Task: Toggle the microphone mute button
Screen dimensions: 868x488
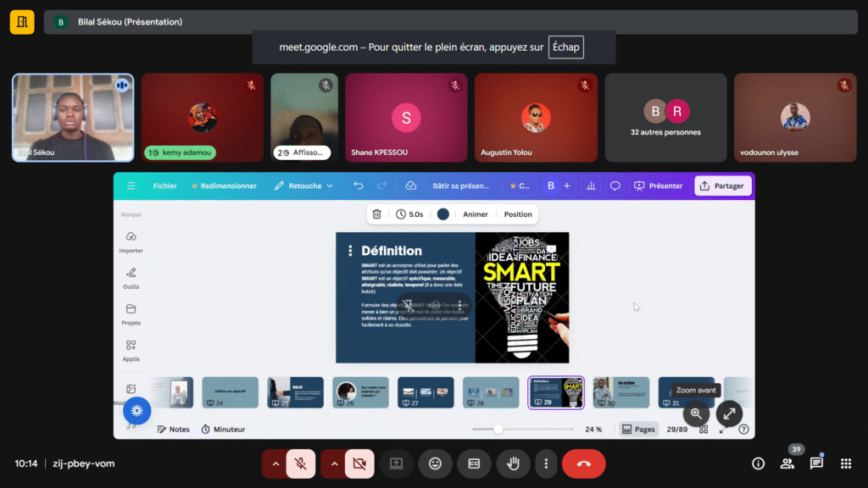Action: [x=300, y=463]
